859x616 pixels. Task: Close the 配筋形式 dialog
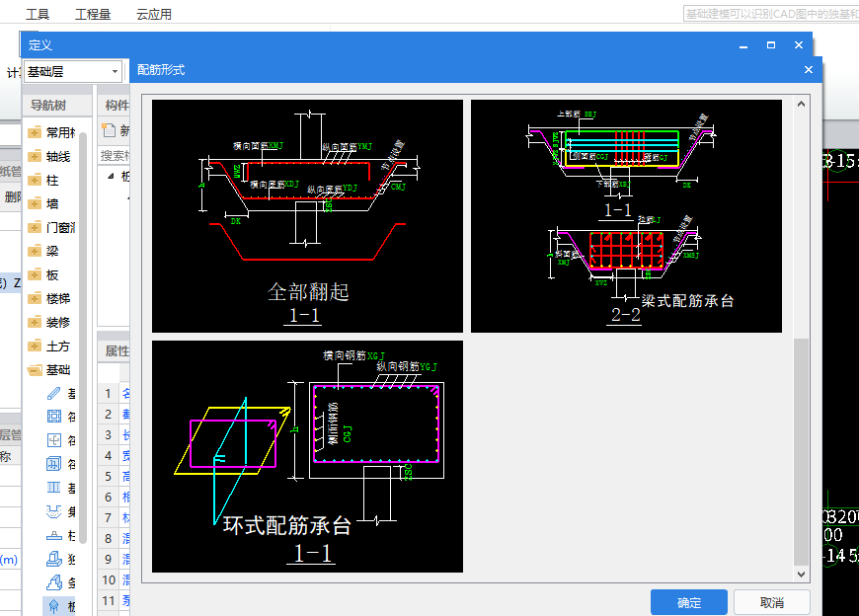pos(809,69)
